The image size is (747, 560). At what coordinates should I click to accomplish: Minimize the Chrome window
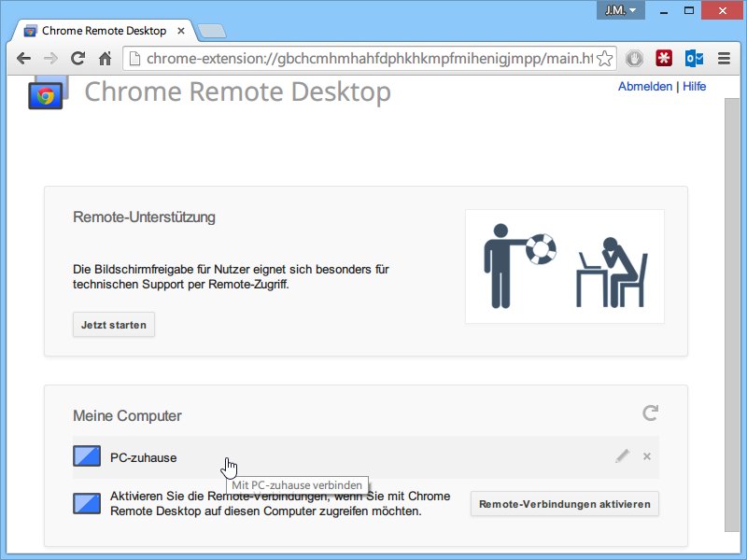click(664, 10)
